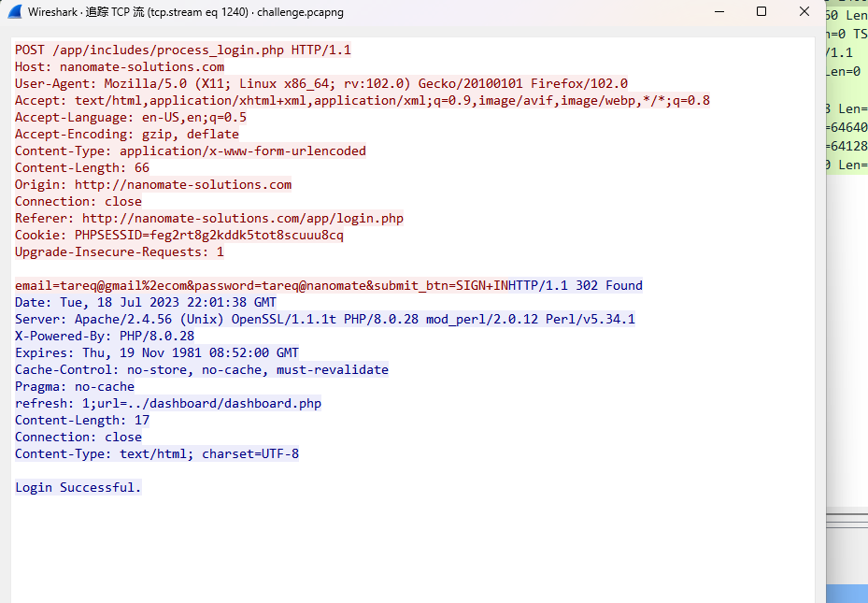Click the X-Powered-By: PHP/8.0.28 line
The width and height of the screenshot is (868, 603).
click(105, 336)
